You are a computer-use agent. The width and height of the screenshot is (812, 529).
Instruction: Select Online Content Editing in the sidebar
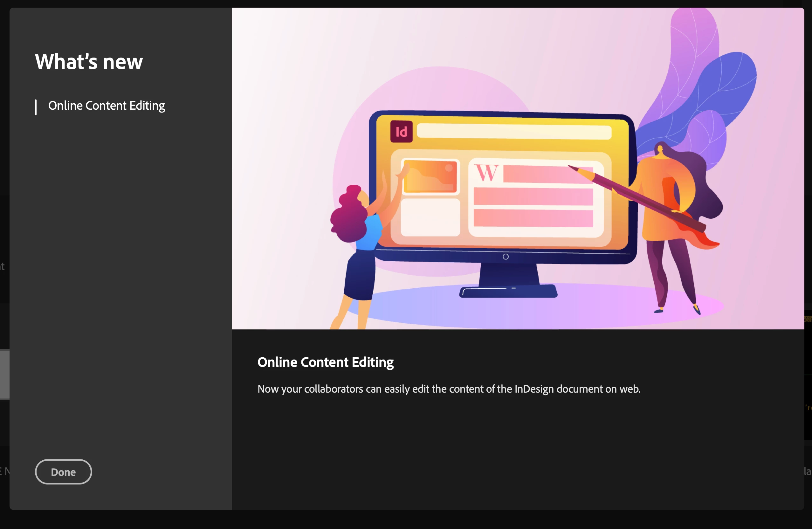point(107,106)
